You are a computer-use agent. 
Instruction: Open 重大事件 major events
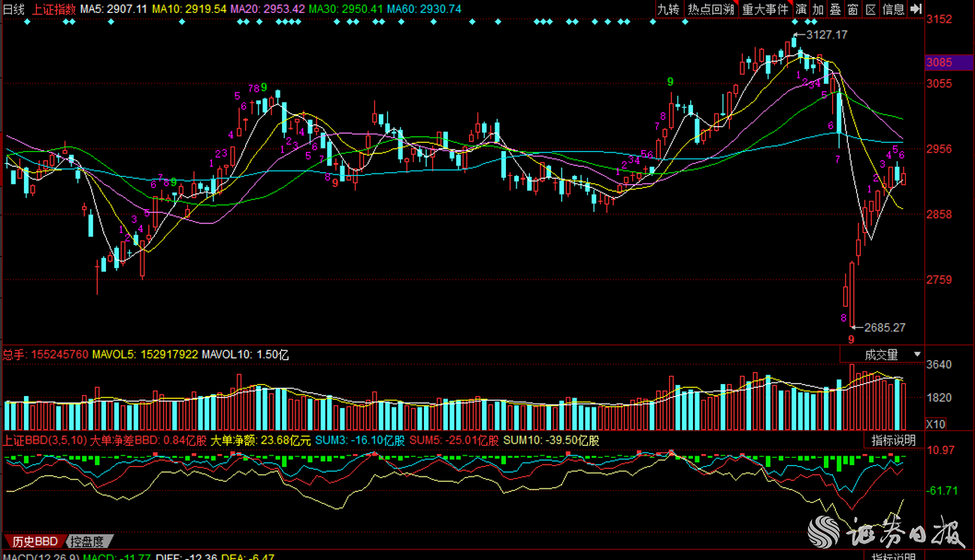click(x=765, y=9)
